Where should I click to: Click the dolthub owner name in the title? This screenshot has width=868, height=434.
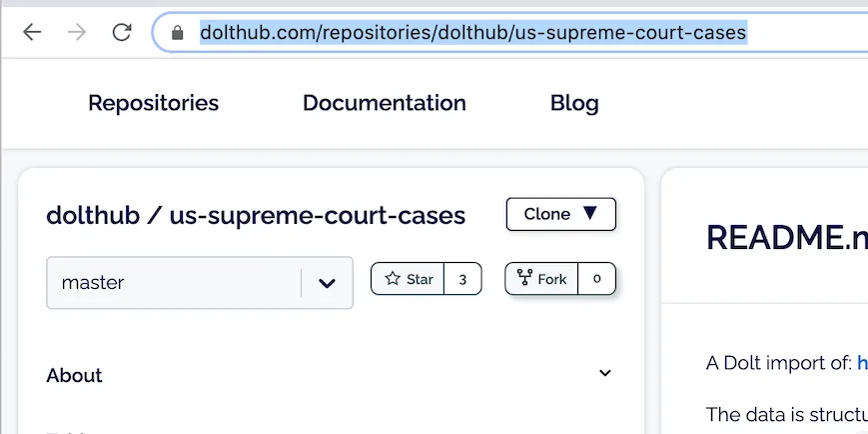(x=89, y=215)
